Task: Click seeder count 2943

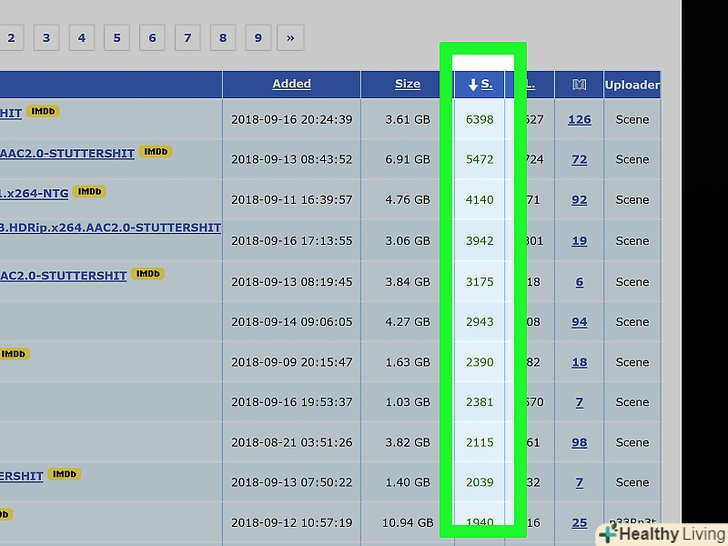Action: (x=480, y=322)
